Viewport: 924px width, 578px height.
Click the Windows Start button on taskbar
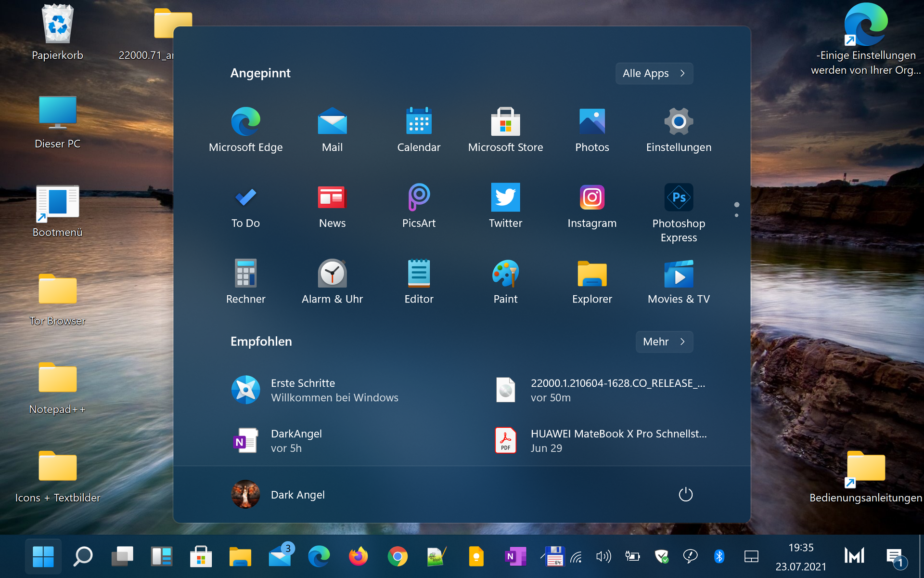pos(43,557)
